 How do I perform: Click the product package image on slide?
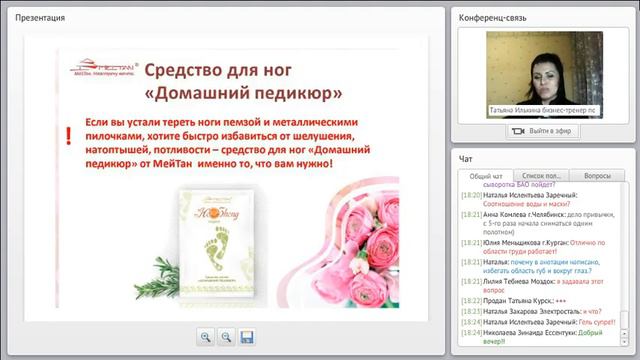point(216,243)
